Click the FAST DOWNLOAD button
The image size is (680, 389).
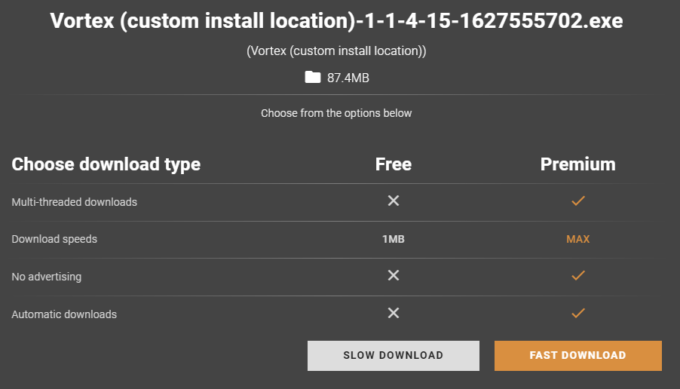click(x=578, y=356)
